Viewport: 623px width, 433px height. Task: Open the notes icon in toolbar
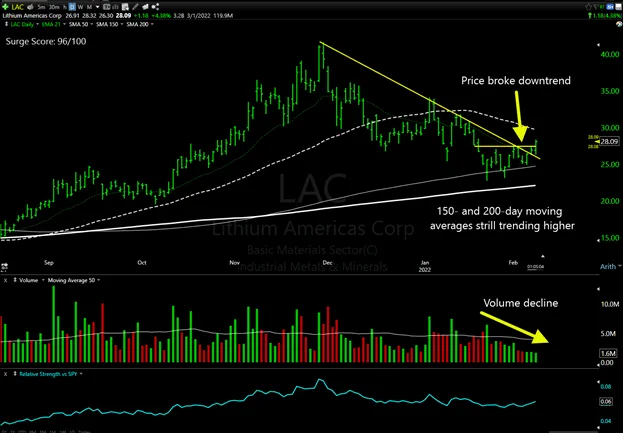point(125,7)
